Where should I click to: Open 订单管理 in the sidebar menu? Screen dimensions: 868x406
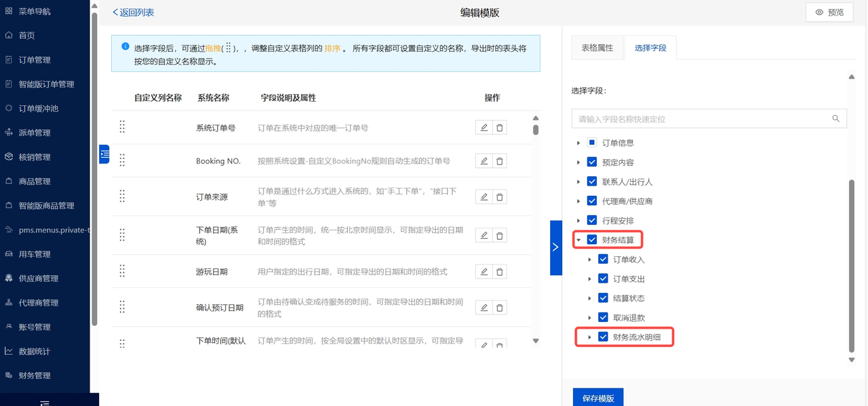pyautogui.click(x=35, y=60)
